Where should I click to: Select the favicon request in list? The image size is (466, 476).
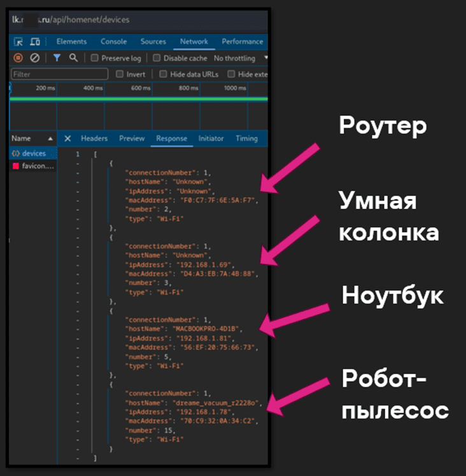coord(34,166)
